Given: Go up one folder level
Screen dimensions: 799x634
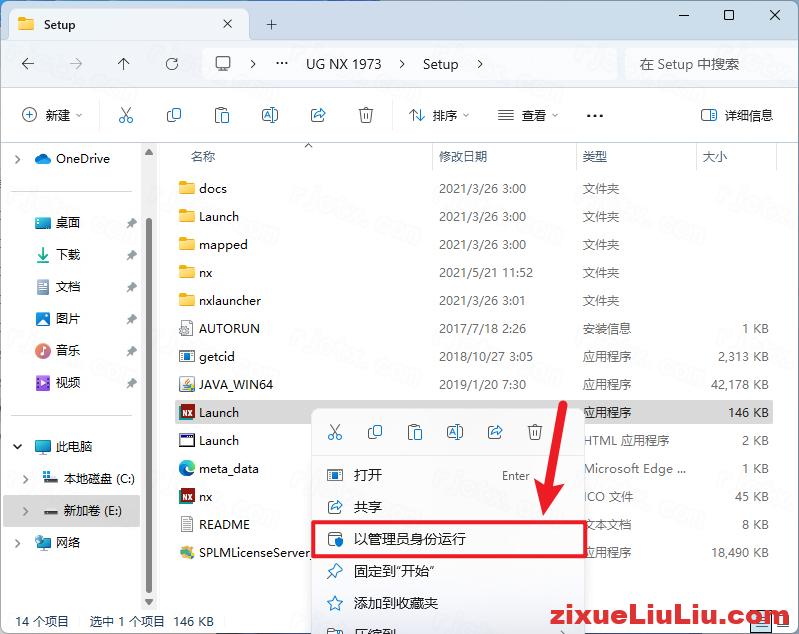Looking at the screenshot, I should coord(123,64).
